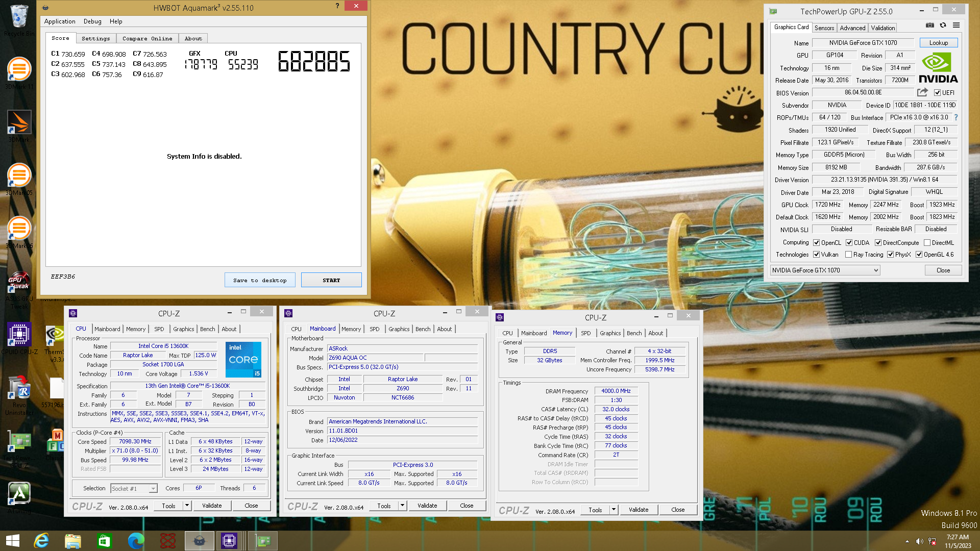
Task: Toggle the OpenGL 4.6 checkbox
Action: click(x=919, y=255)
